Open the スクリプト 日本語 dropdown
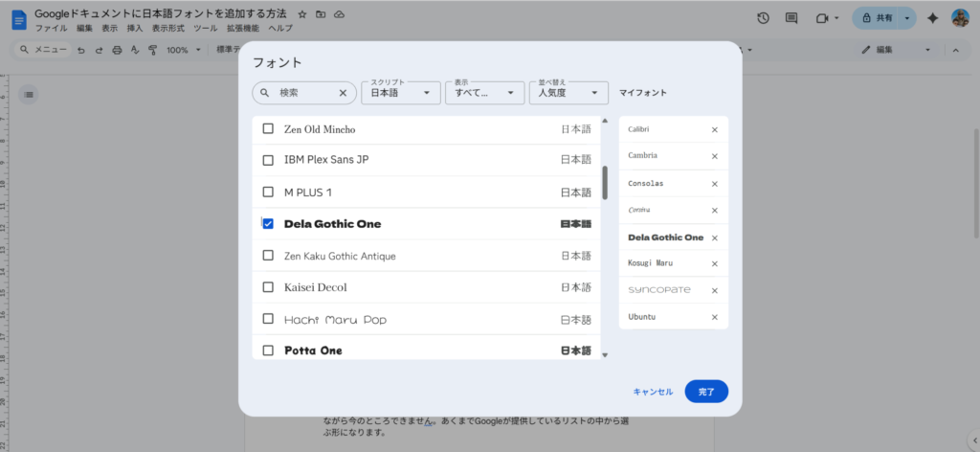 coord(401,93)
